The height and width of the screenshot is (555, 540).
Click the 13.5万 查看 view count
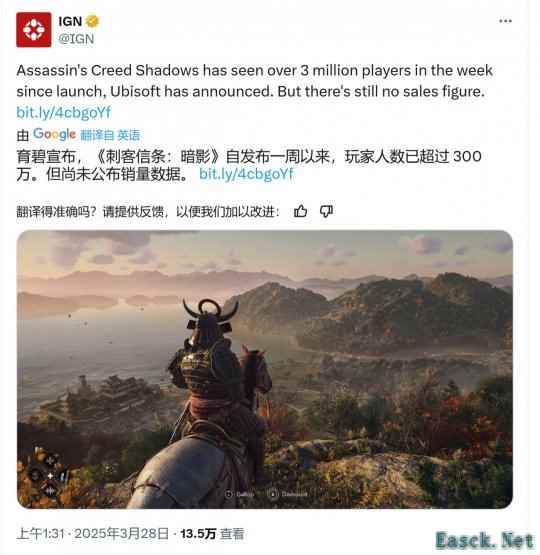[212, 533]
